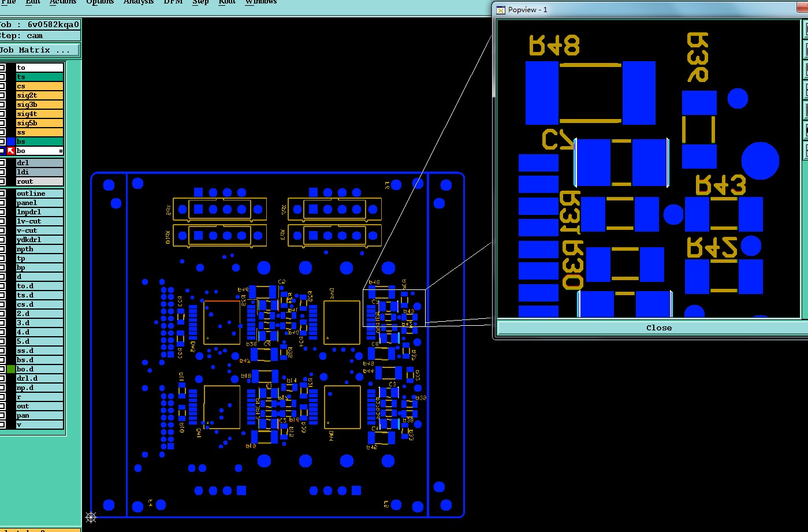Click the datum origin marker on the board
The width and height of the screenshot is (808, 532).
(x=91, y=517)
